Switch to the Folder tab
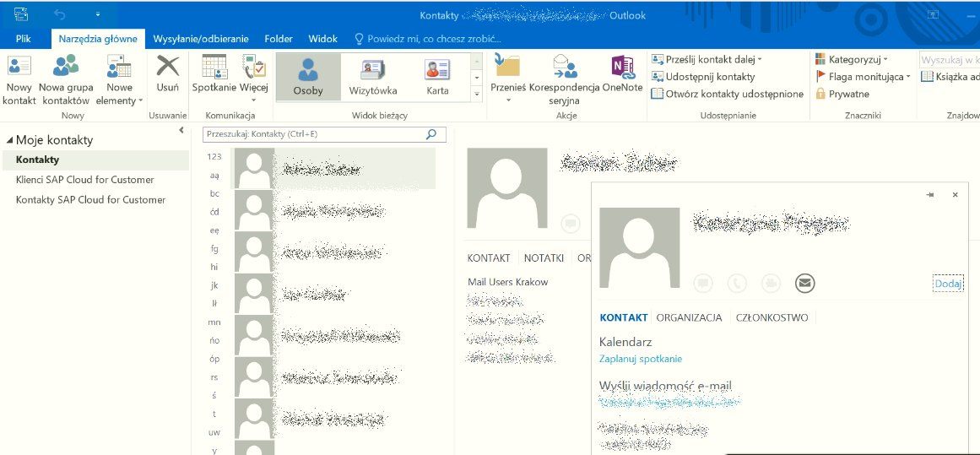 tap(279, 39)
